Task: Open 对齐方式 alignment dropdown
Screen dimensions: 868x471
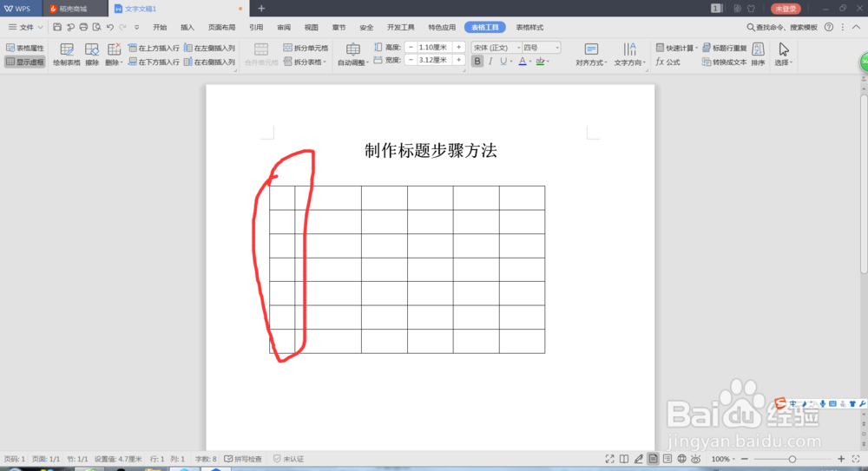Action: tap(591, 55)
